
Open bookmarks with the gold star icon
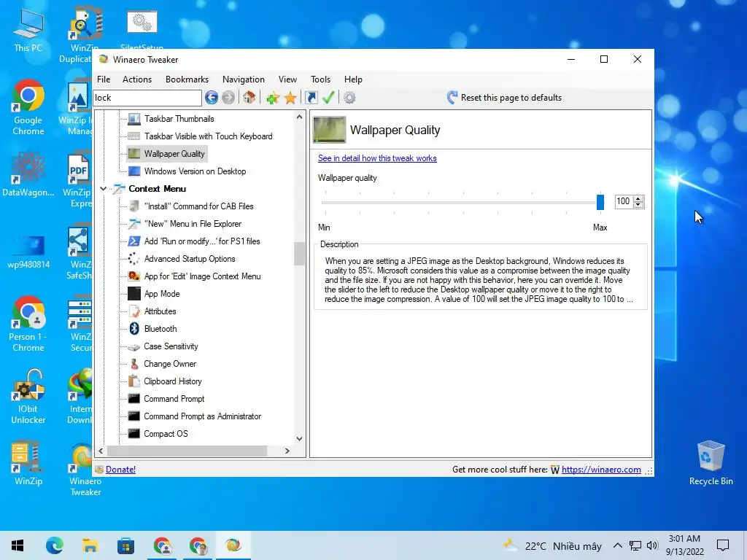[x=290, y=98]
